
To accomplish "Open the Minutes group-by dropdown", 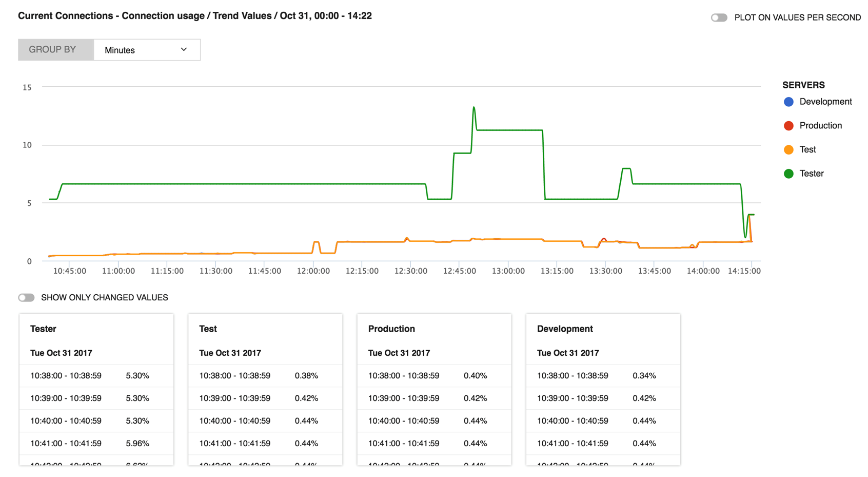I will [x=147, y=50].
